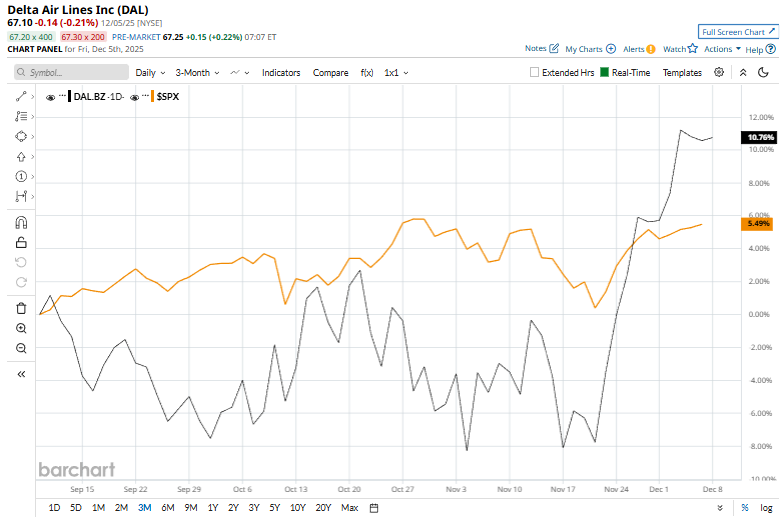Screen dimensions: 782x522
Task: Select the numbered annotation tool
Action: (x=21, y=176)
